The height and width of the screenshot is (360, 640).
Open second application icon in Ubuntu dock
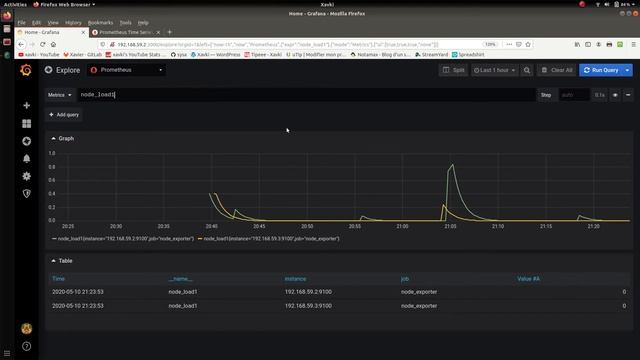[7, 29]
